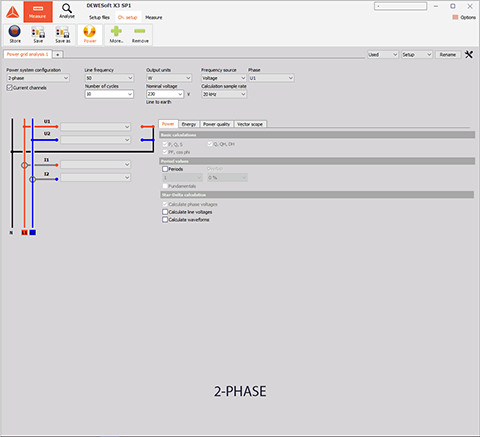Open the Nominal voltage dropdown
This screenshot has height=437, width=480.
point(165,94)
